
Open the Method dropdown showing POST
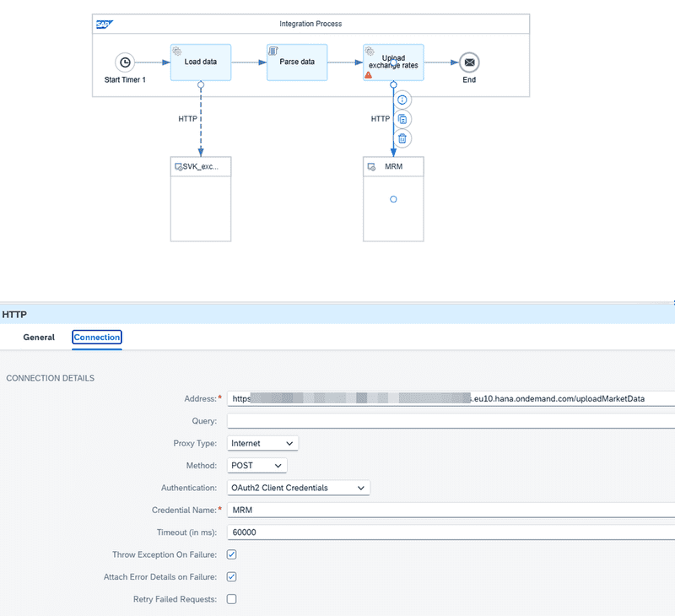tap(257, 465)
